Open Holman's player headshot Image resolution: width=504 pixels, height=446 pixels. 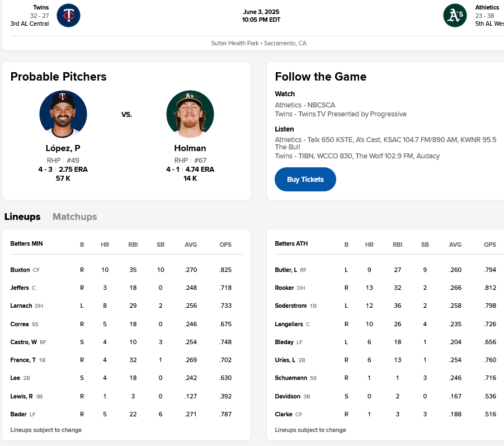coord(190,114)
